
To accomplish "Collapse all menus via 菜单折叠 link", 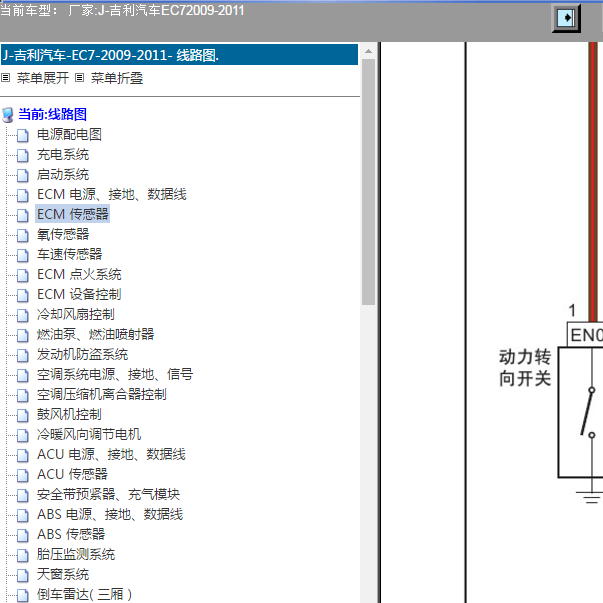I will 117,78.
